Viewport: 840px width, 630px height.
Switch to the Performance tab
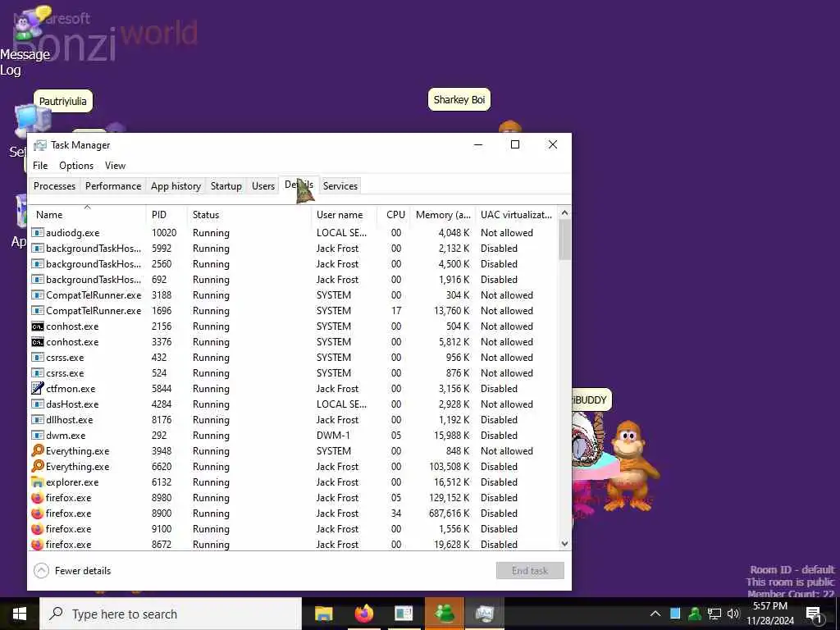click(113, 186)
